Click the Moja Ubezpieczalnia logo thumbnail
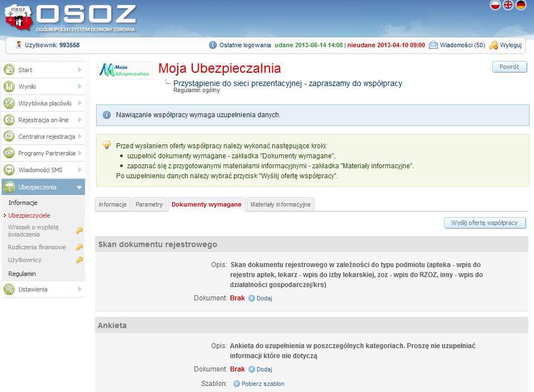 [124, 70]
